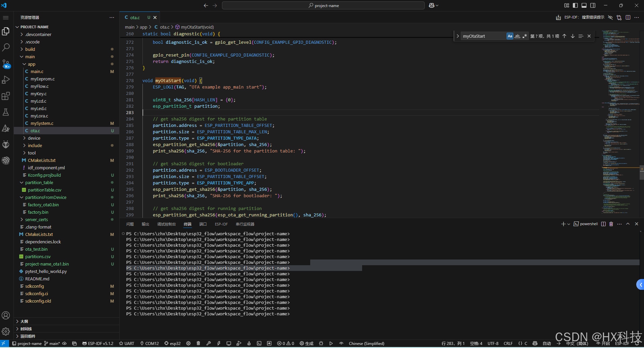Screen dimensions: 644x348
Task: Click the find input containing myOtaStart
Action: [x=482, y=36]
